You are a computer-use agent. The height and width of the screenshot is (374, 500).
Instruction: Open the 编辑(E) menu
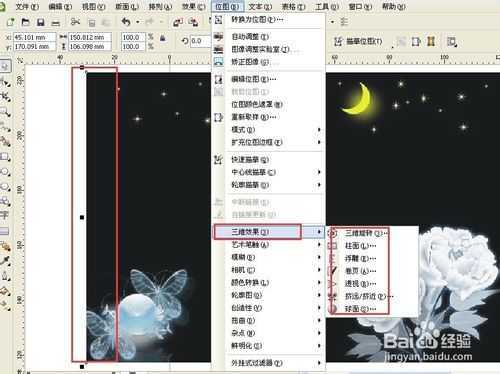pyautogui.click(x=60, y=6)
